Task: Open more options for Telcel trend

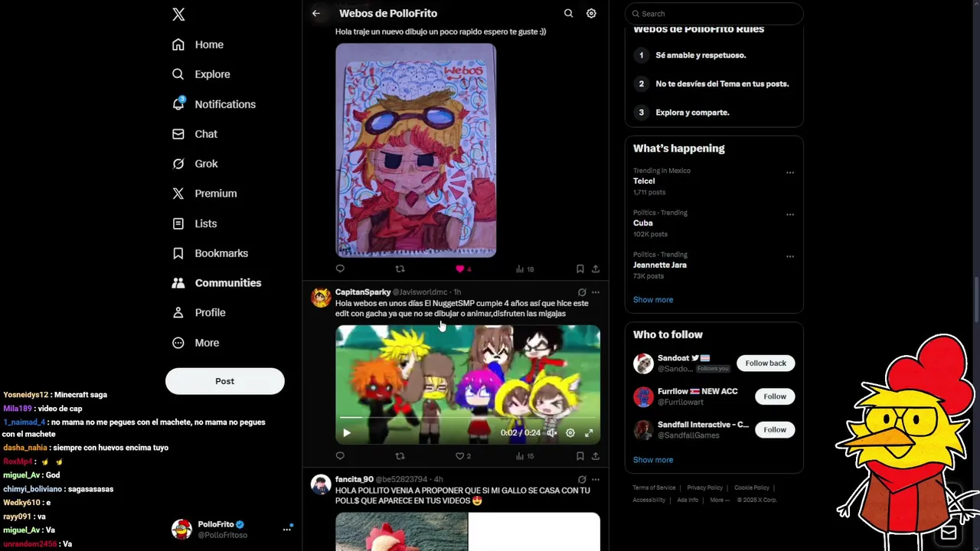Action: pyautogui.click(x=790, y=172)
